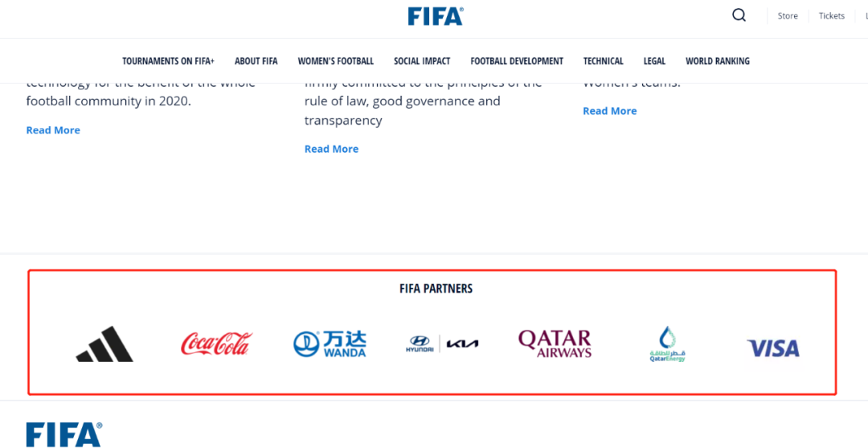Open the Coca-Cola partner logo
The image size is (868, 448).
pyautogui.click(x=215, y=344)
